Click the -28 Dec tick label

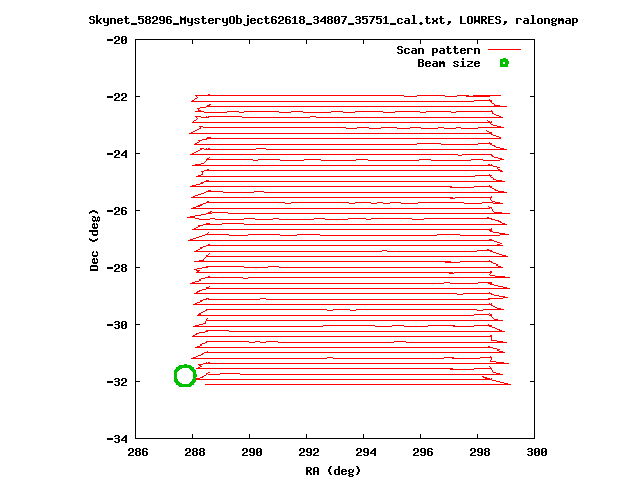click(x=117, y=268)
